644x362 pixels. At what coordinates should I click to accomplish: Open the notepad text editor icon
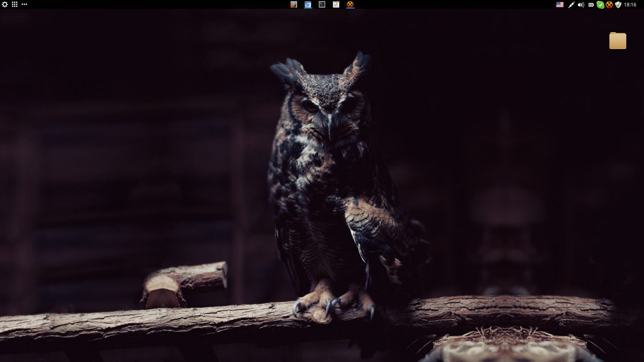tap(336, 4)
